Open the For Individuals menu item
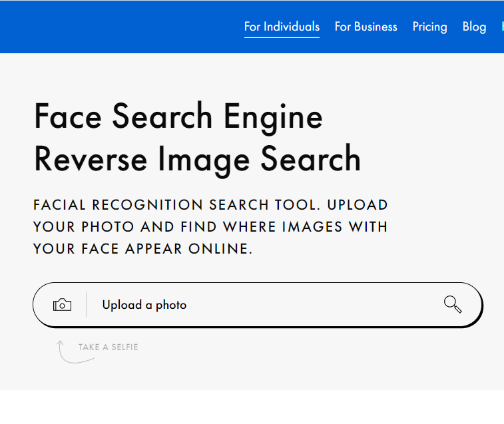Viewport: 504px width, 424px height. coord(282,27)
